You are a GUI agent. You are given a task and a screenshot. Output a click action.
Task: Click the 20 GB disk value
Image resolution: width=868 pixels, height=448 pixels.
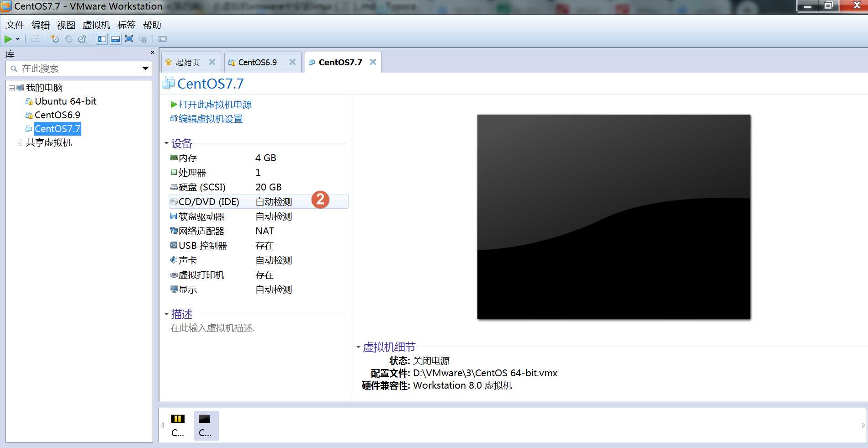269,187
